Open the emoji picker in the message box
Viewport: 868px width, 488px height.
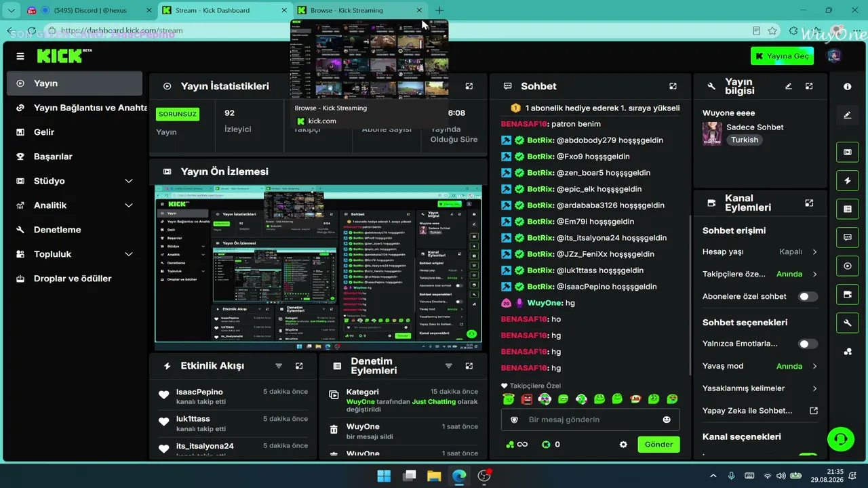667,420
